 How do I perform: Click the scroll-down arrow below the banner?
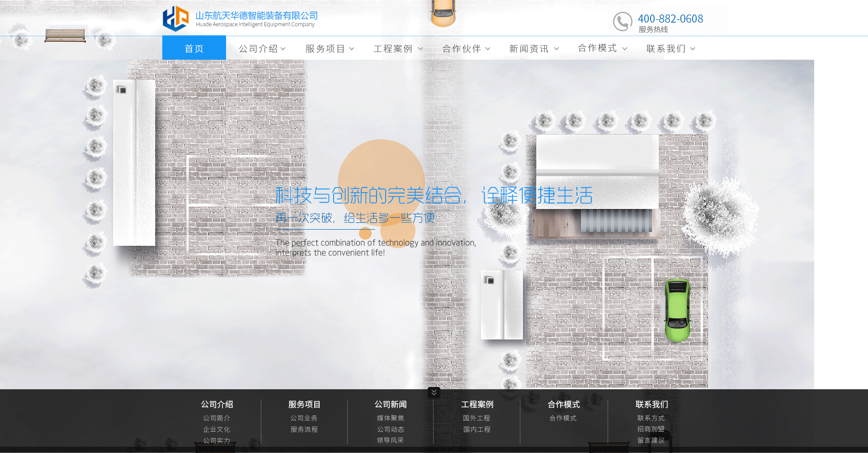(434, 392)
